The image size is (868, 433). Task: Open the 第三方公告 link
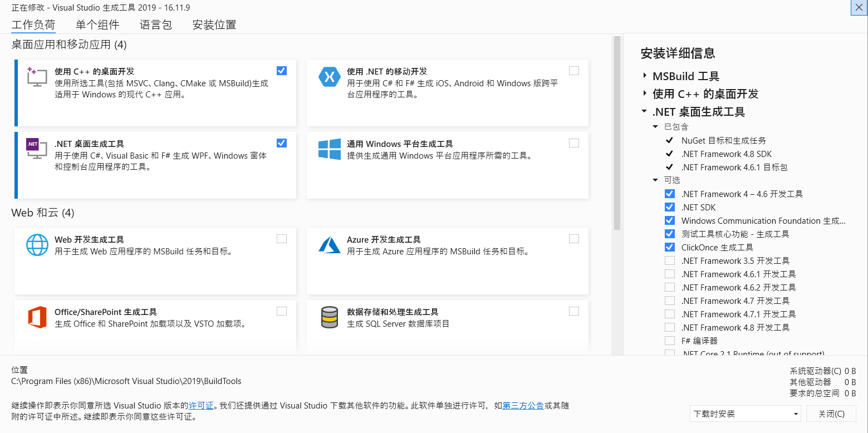[523, 406]
